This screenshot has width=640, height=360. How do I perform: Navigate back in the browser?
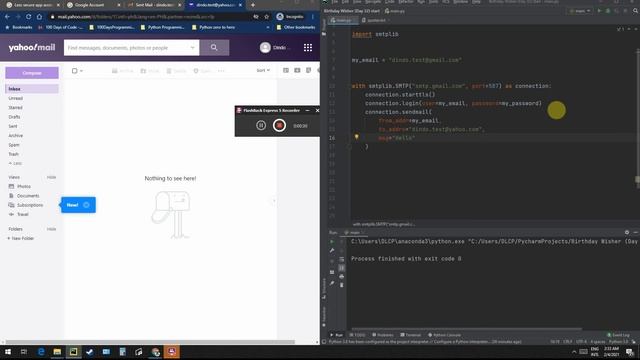pyautogui.click(x=7, y=17)
